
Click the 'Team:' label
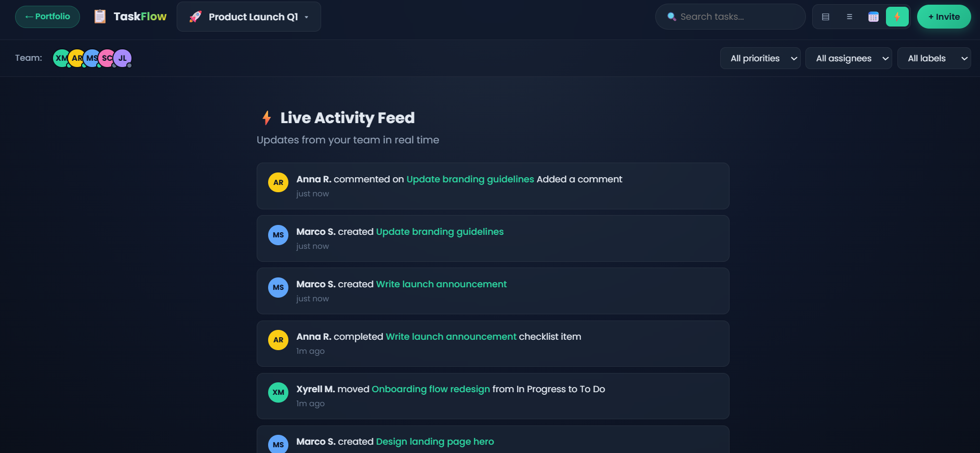[29, 58]
